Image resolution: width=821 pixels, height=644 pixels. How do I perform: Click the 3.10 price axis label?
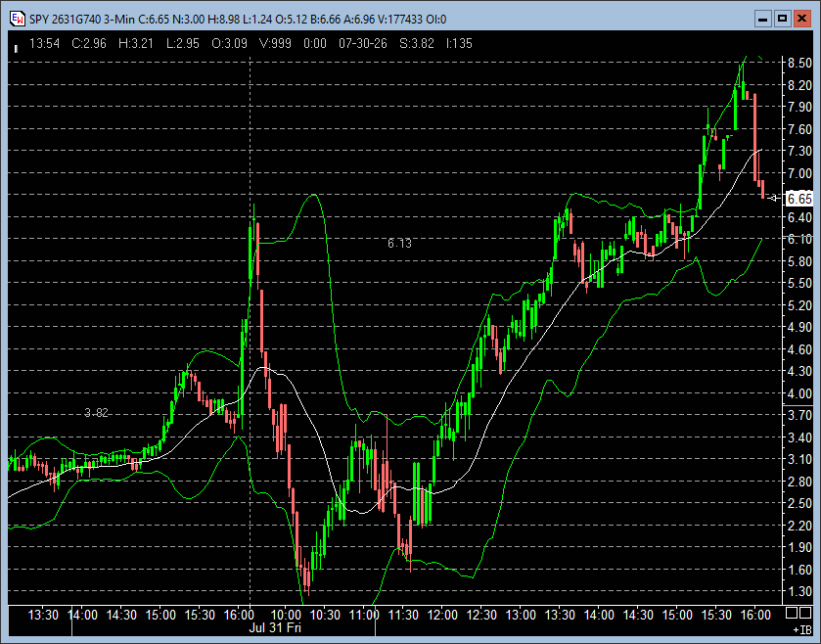(x=799, y=459)
